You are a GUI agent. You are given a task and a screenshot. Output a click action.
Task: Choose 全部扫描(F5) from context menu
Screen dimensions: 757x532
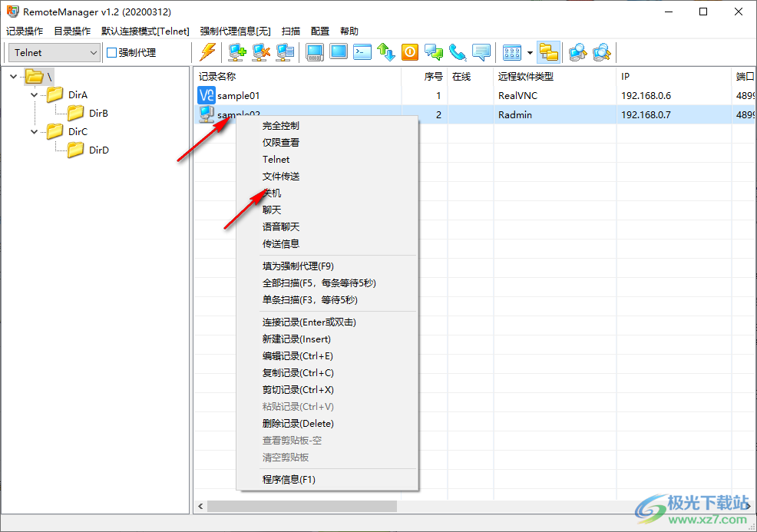[327, 283]
